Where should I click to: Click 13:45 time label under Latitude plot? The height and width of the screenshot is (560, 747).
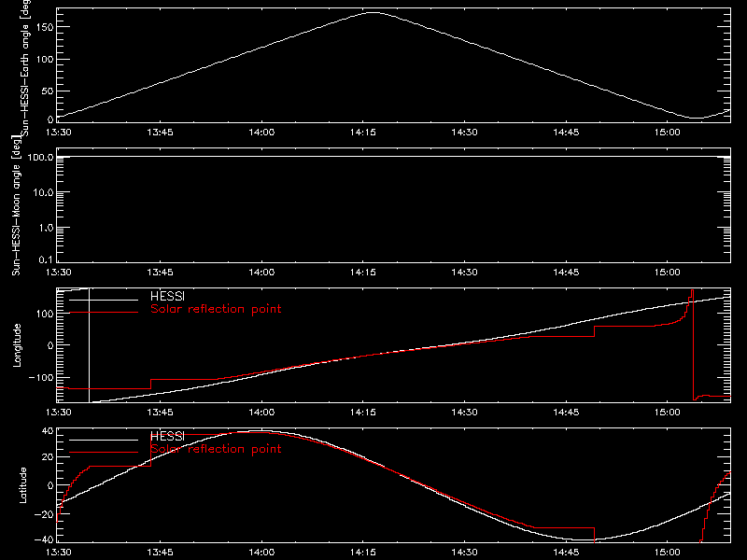click(160, 553)
